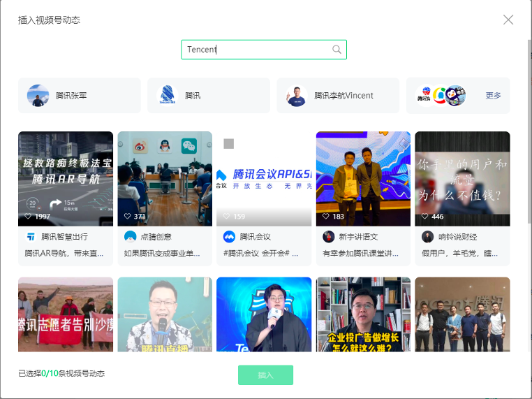Image resolution: width=532 pixels, height=399 pixels.
Task: Select the Tencent office group photo video
Action: [x=462, y=314]
